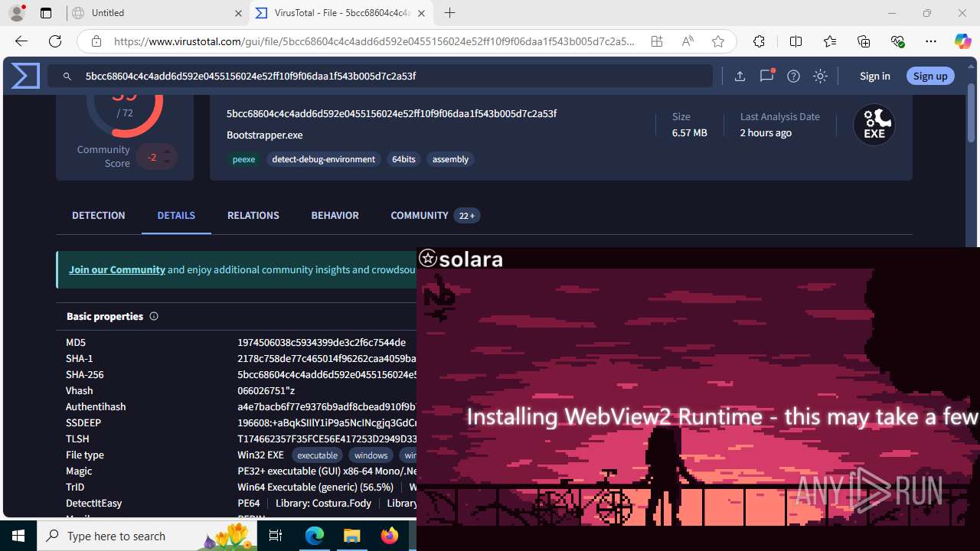Close the VirusTotal browser tab

click(421, 13)
